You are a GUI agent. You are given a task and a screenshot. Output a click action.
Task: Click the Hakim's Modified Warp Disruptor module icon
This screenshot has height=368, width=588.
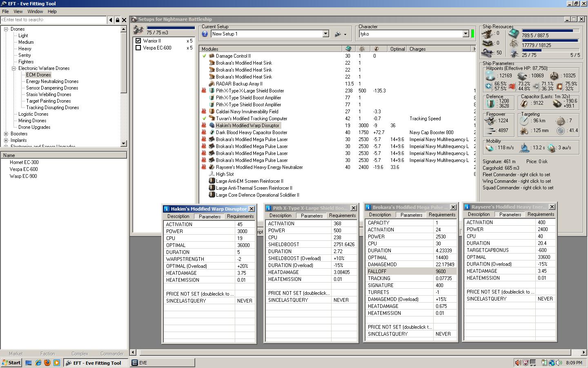212,126
